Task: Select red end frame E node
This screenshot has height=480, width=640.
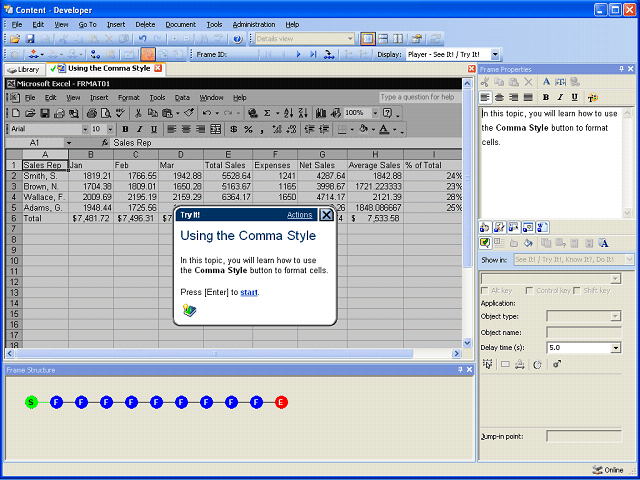Action: pyautogui.click(x=281, y=402)
